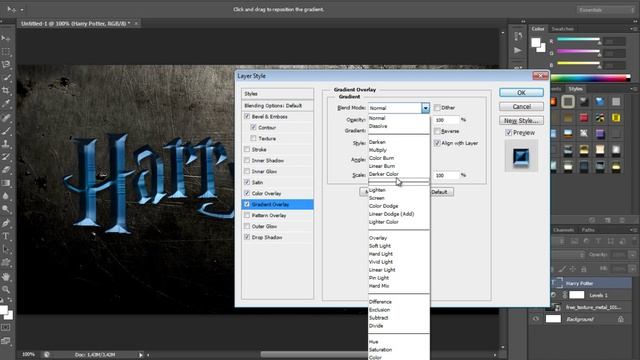The height and width of the screenshot is (360, 640).
Task: Enable the Texture option
Action: [x=253, y=138]
